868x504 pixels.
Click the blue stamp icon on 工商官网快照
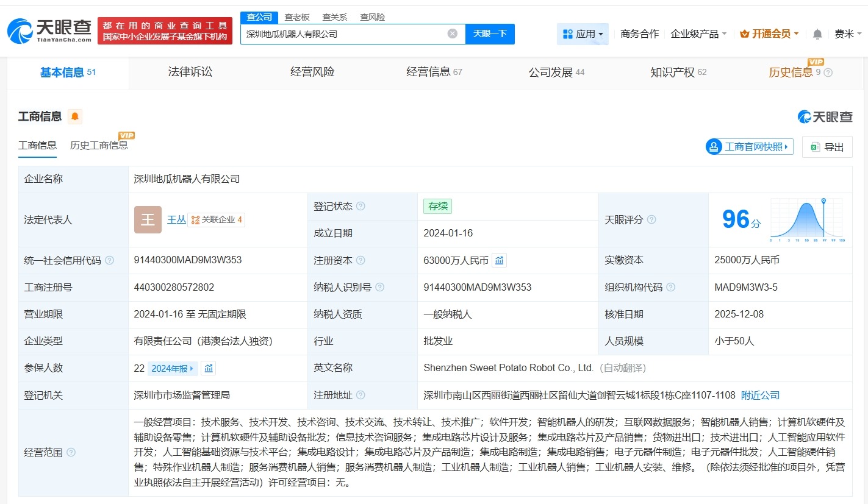[713, 147]
